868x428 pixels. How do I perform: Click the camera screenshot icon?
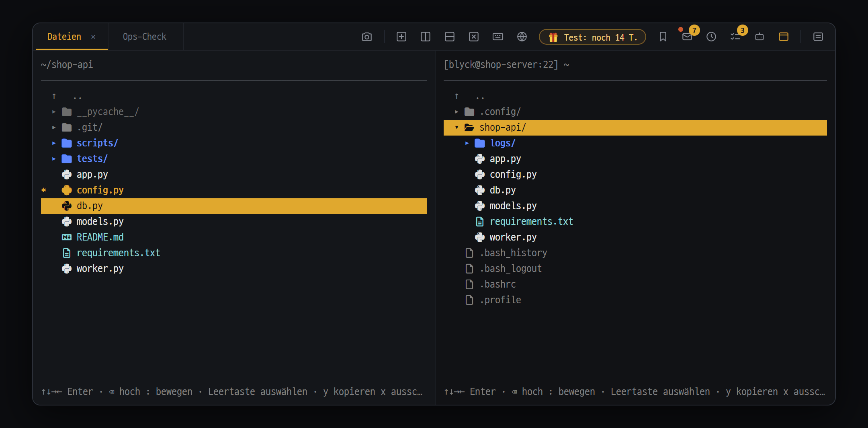(x=366, y=37)
